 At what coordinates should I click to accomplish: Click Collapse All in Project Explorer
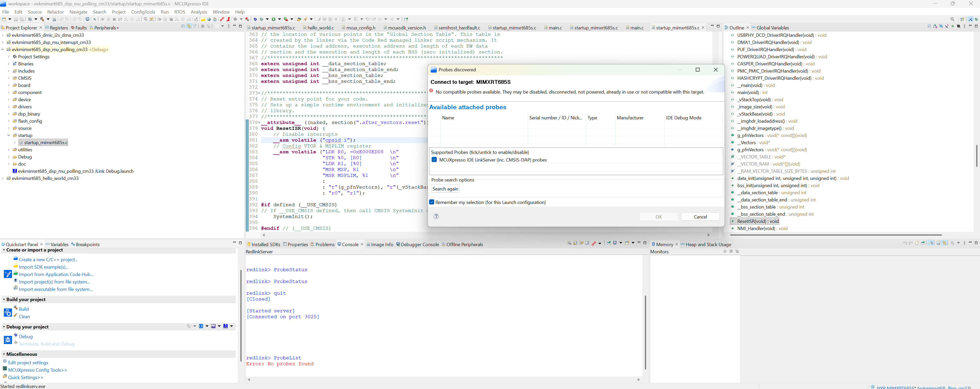[183, 26]
